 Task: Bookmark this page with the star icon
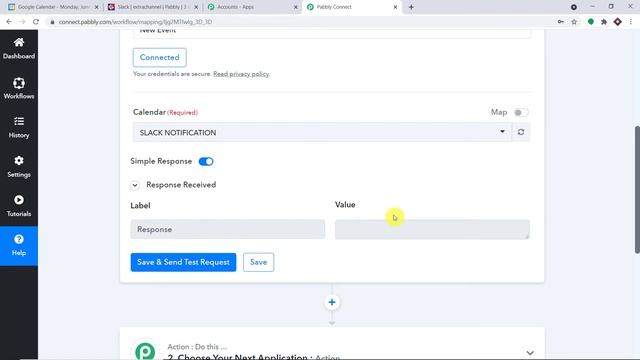574,22
